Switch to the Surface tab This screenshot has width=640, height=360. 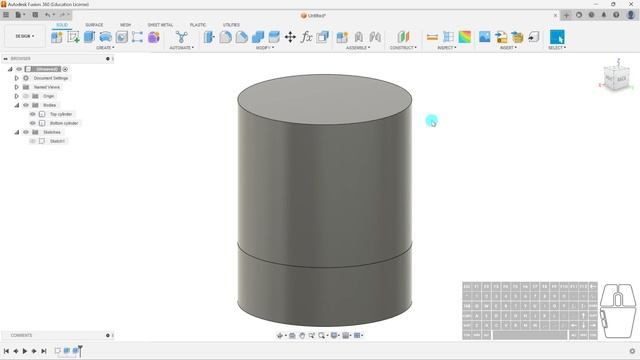94,25
